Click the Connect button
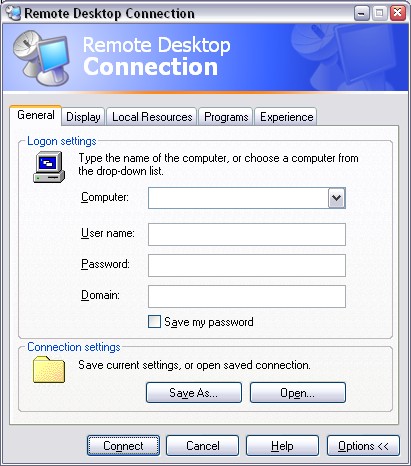The height and width of the screenshot is (466, 411). 123,446
